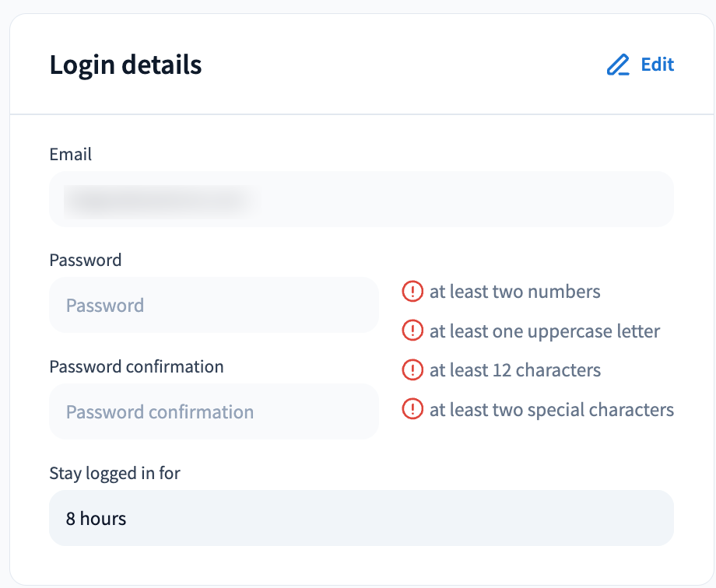
Task: Click the warning icon beside two numbers rule
Action: point(412,291)
